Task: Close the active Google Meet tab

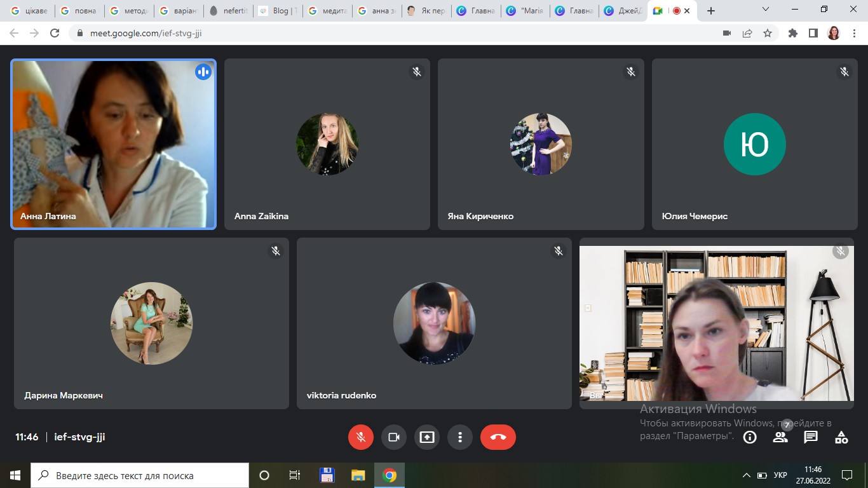Action: (687, 11)
